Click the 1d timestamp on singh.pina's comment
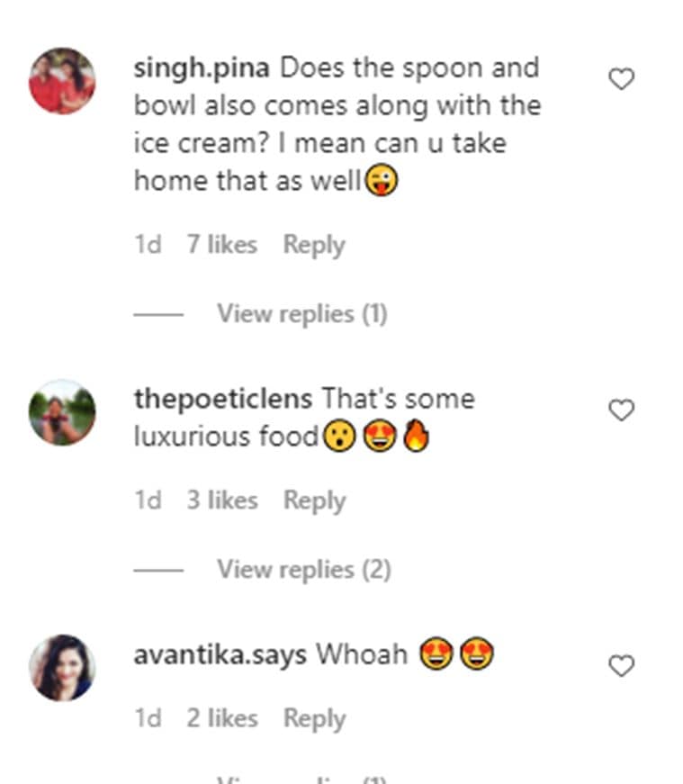Image resolution: width=683 pixels, height=784 pixels. click(x=148, y=245)
